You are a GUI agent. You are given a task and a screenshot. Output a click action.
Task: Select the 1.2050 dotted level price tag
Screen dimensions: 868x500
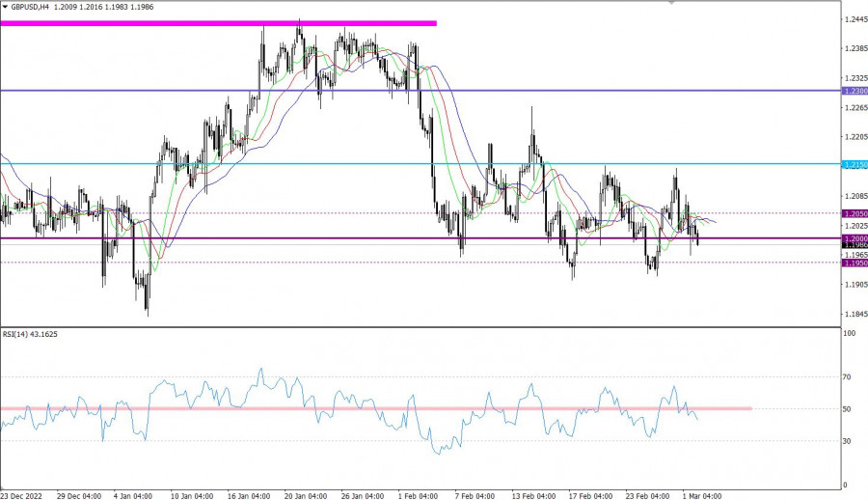coord(854,213)
